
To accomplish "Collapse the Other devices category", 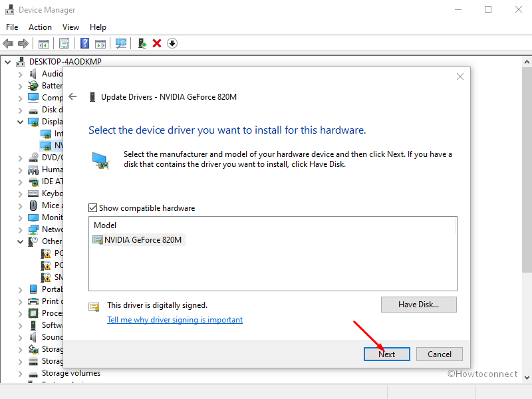I will [20, 241].
